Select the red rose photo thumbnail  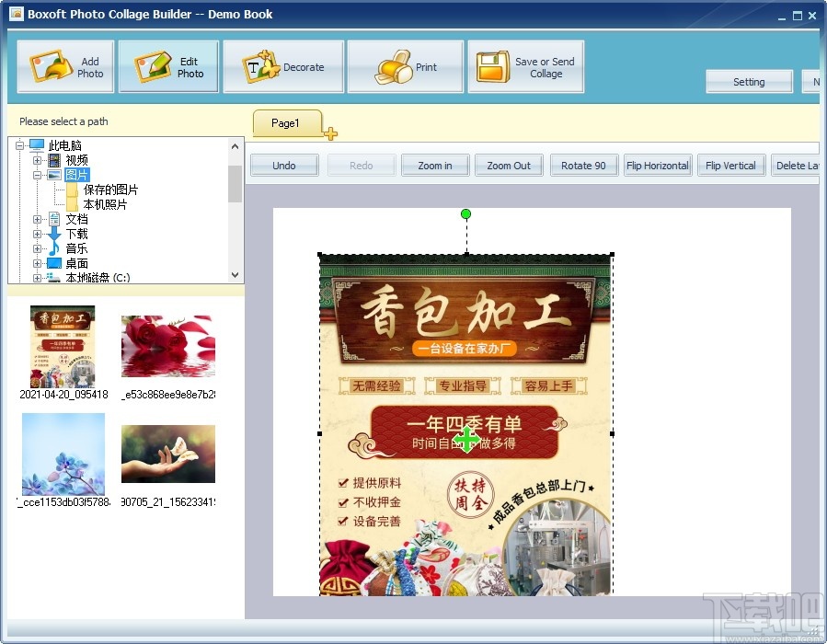pos(167,346)
